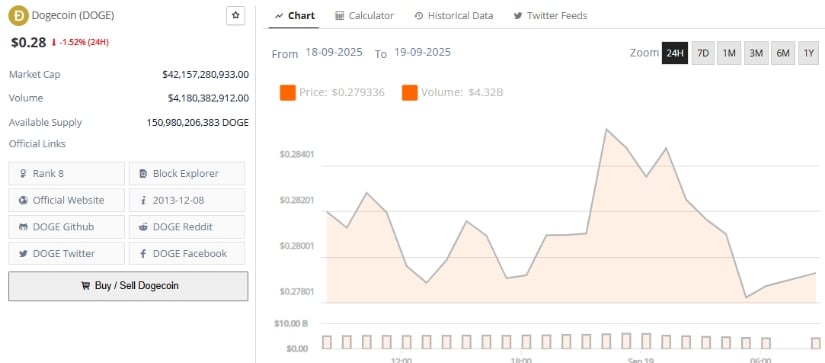825x363 pixels.
Task: Click the Rank 8 button
Action: [66, 173]
